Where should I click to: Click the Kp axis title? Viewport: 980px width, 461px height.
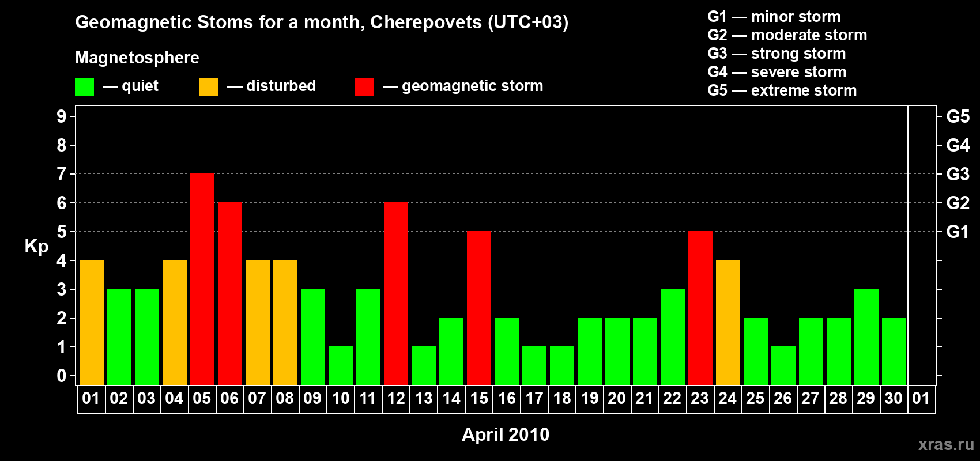36,247
